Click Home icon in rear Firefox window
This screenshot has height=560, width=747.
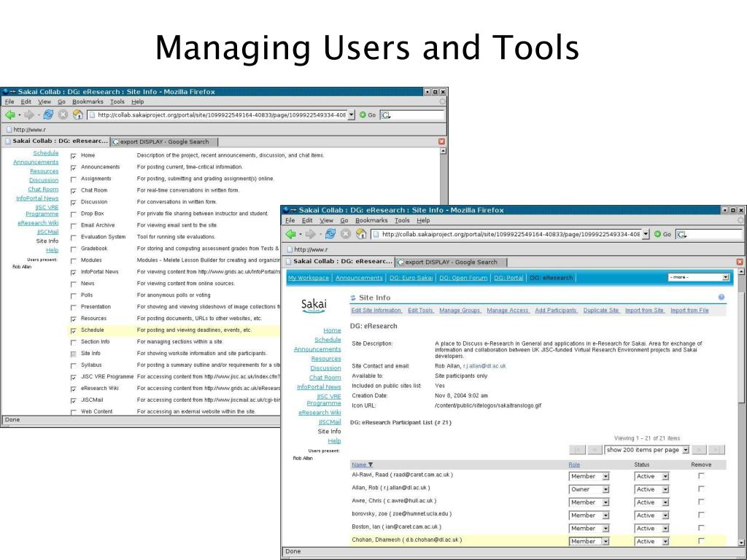(77, 114)
